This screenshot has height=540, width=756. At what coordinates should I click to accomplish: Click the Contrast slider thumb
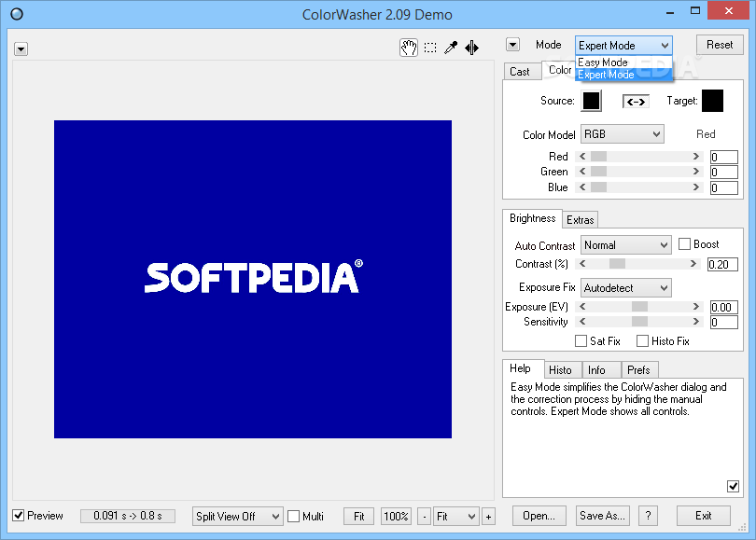pyautogui.click(x=617, y=264)
